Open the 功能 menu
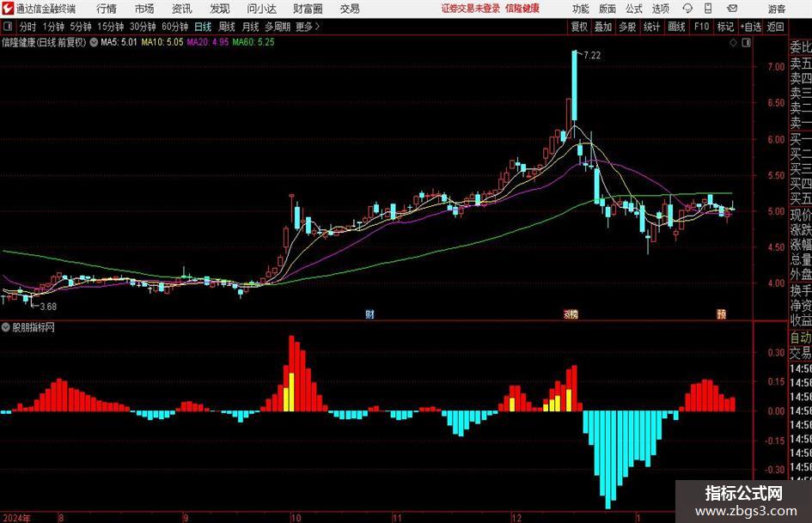This screenshot has width=812, height=523. [x=581, y=9]
